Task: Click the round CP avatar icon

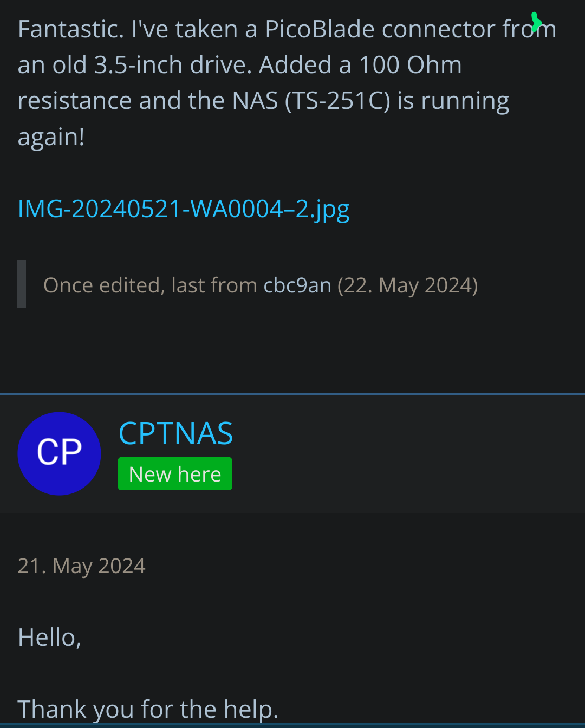Action: point(59,453)
